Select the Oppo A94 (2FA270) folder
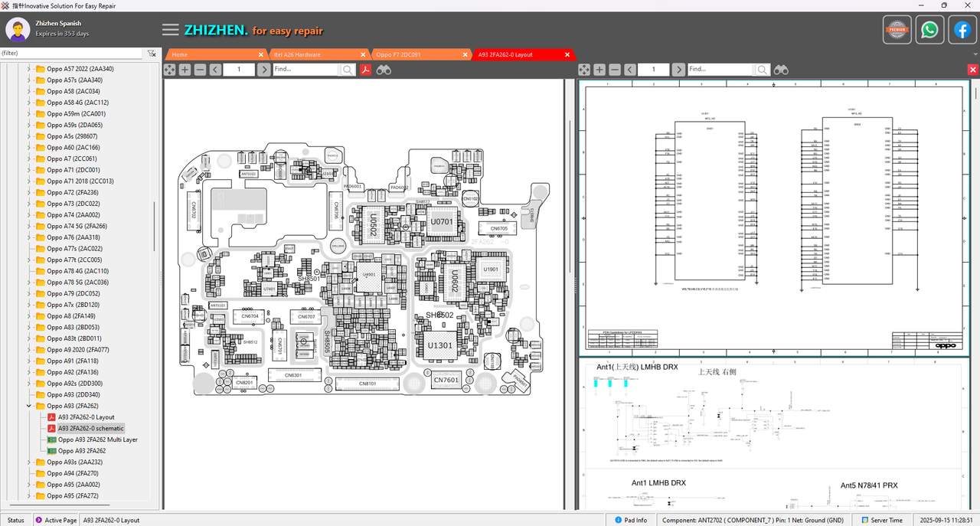The image size is (980, 526). coord(72,473)
